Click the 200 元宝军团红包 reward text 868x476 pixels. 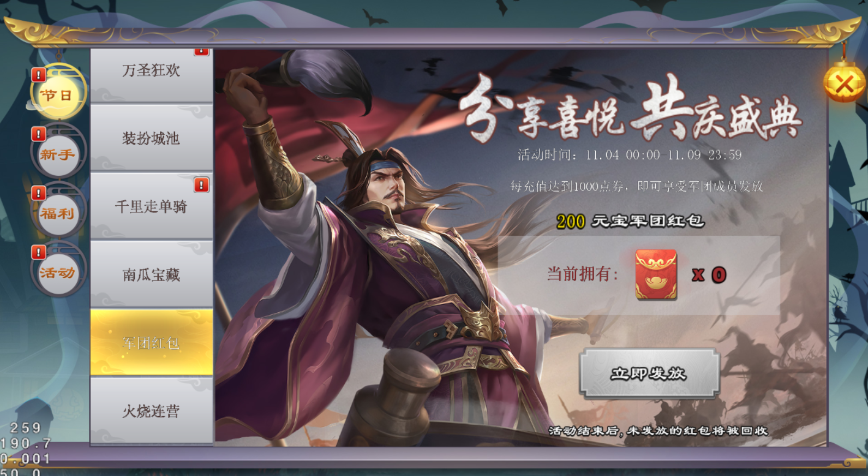coord(630,221)
